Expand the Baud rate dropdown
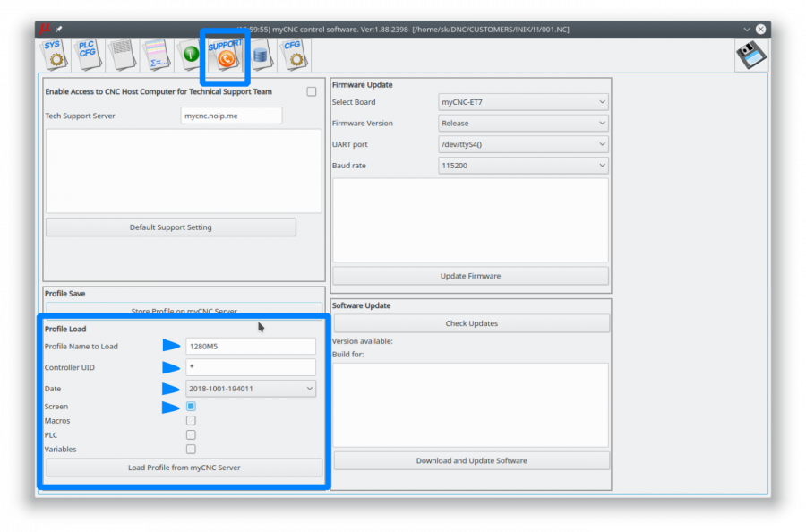 tap(523, 166)
